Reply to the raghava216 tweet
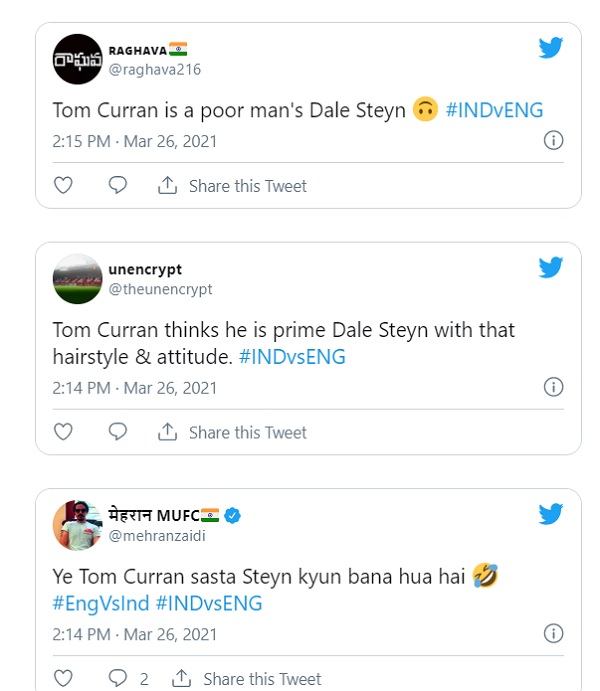 click(118, 185)
